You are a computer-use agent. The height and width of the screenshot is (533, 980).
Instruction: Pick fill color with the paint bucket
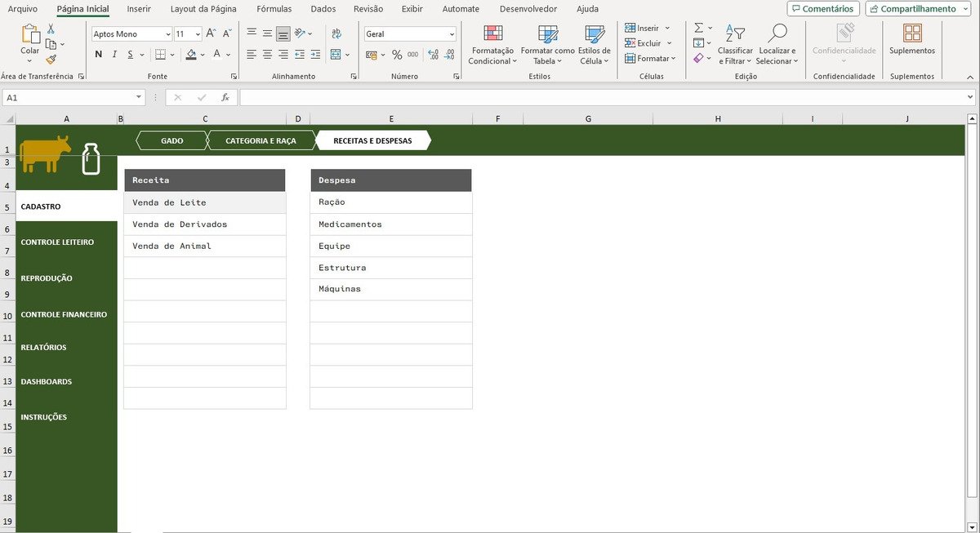(191, 55)
